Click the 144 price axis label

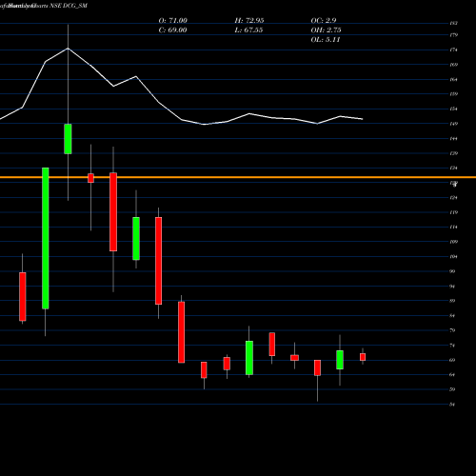click(454, 139)
